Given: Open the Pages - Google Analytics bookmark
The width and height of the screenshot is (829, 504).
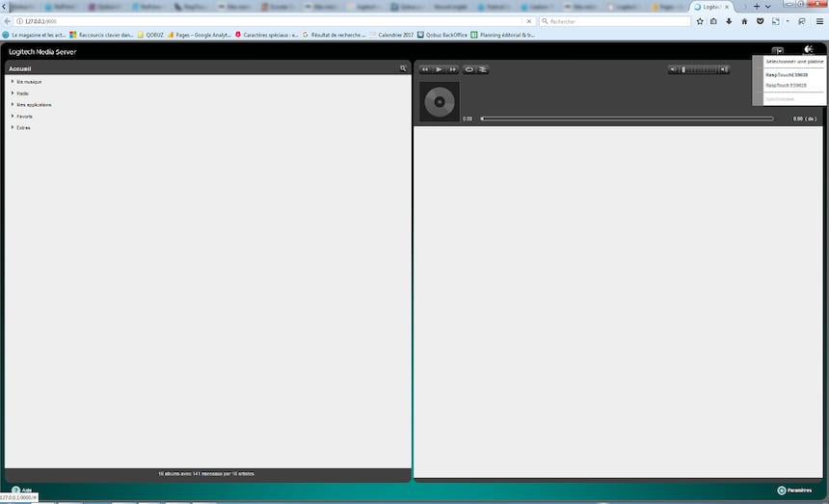Looking at the screenshot, I should coord(200,35).
